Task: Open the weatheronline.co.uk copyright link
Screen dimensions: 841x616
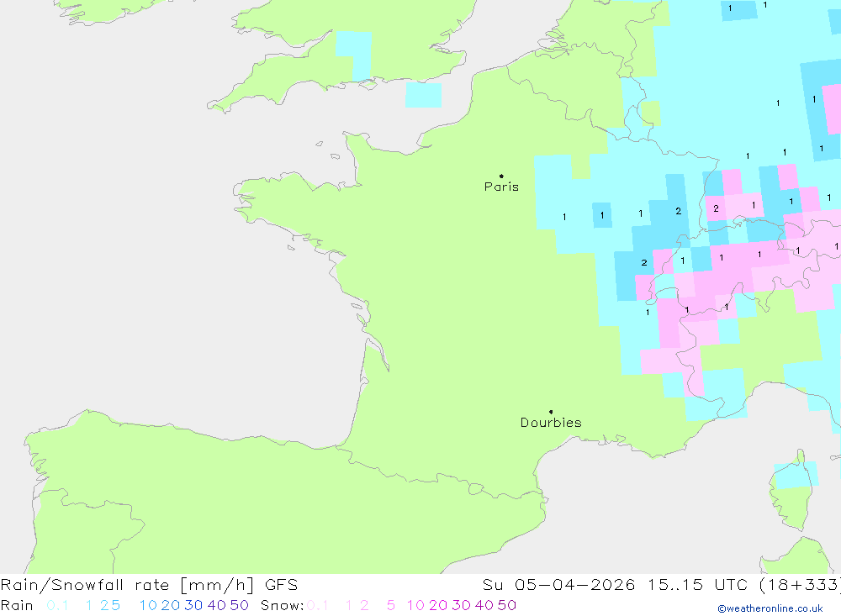Action: [x=770, y=608]
